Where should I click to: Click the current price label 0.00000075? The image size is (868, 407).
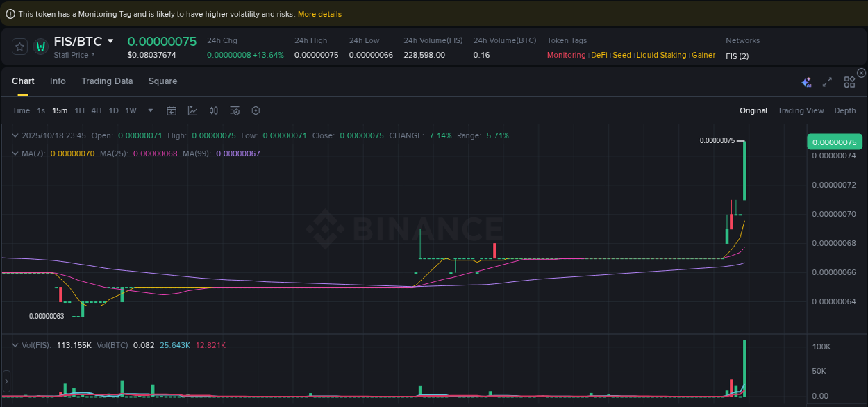834,142
